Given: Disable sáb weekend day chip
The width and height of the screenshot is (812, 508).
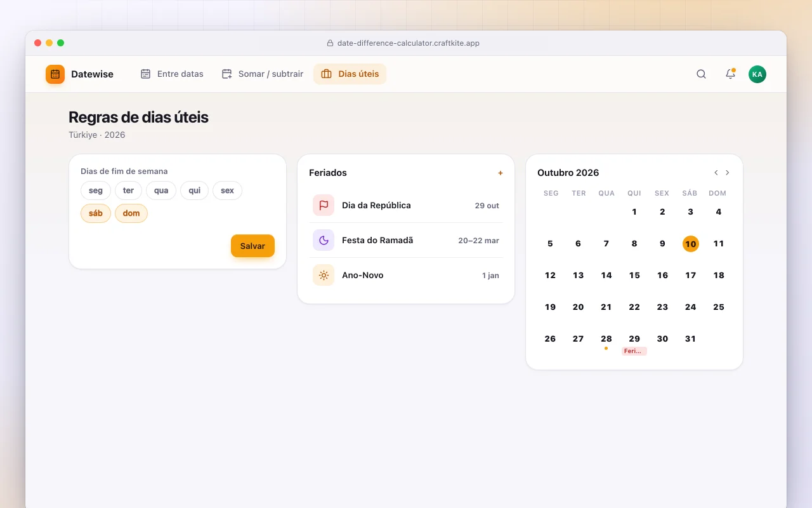Looking at the screenshot, I should pyautogui.click(x=96, y=213).
